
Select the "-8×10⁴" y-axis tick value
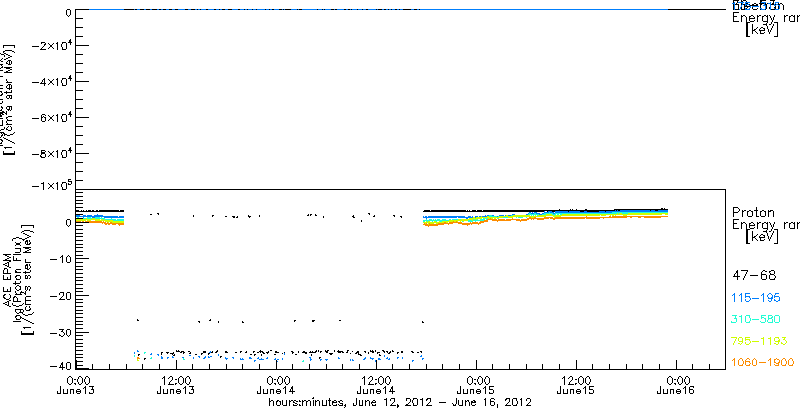[51, 153]
